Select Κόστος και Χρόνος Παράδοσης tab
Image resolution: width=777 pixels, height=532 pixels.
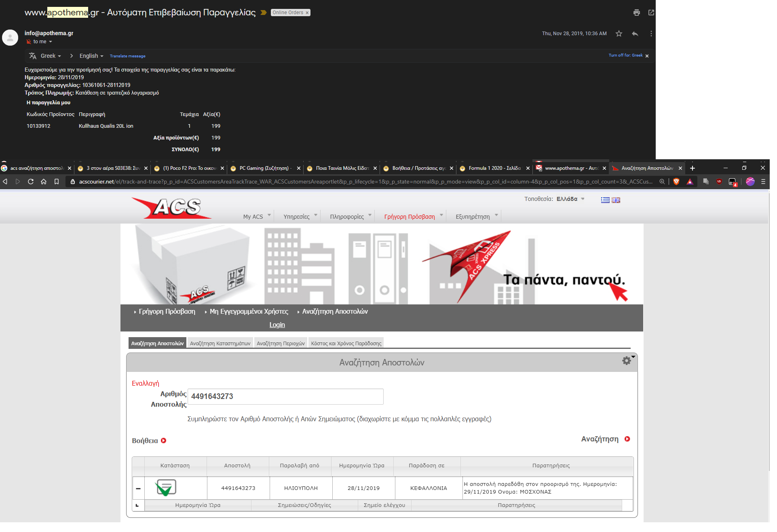(x=346, y=343)
